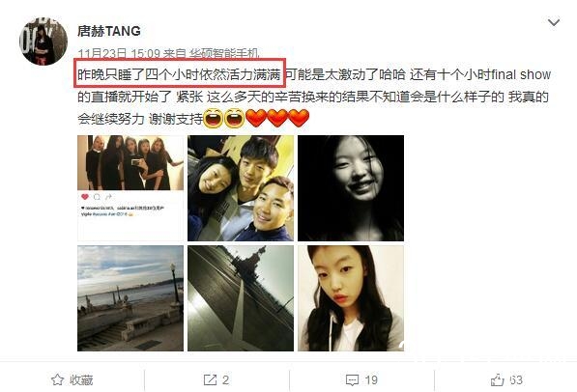Click the last red heart emoji

coord(299,119)
